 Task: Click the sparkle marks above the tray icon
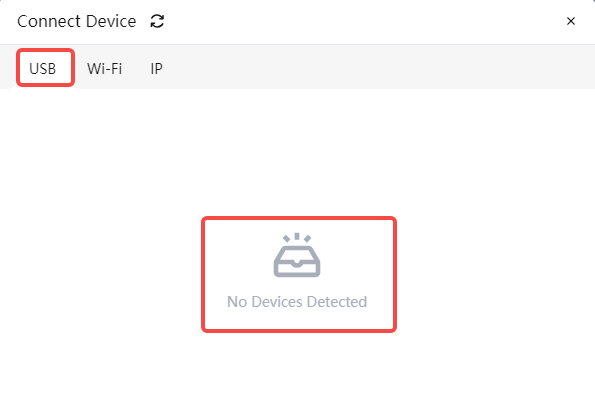[297, 238]
